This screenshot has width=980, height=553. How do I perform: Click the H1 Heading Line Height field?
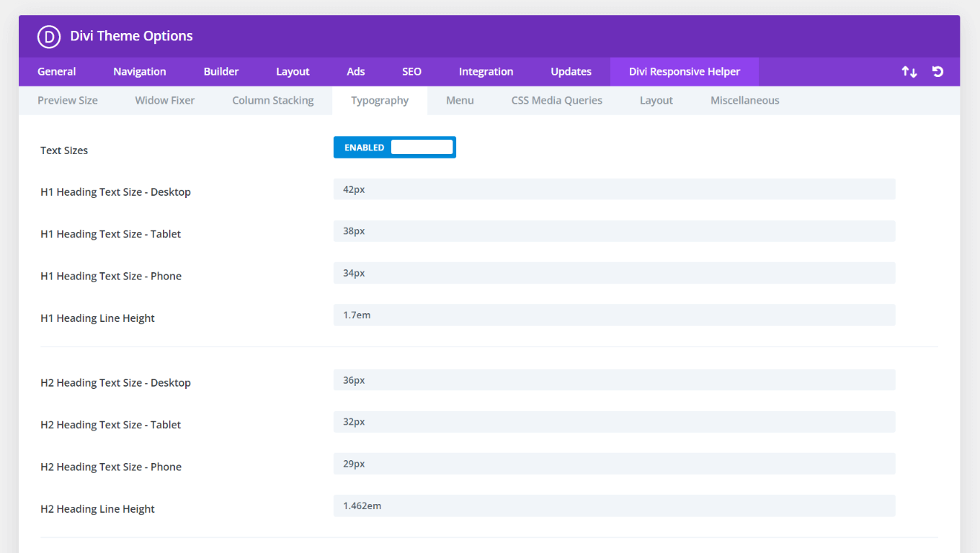(x=614, y=315)
